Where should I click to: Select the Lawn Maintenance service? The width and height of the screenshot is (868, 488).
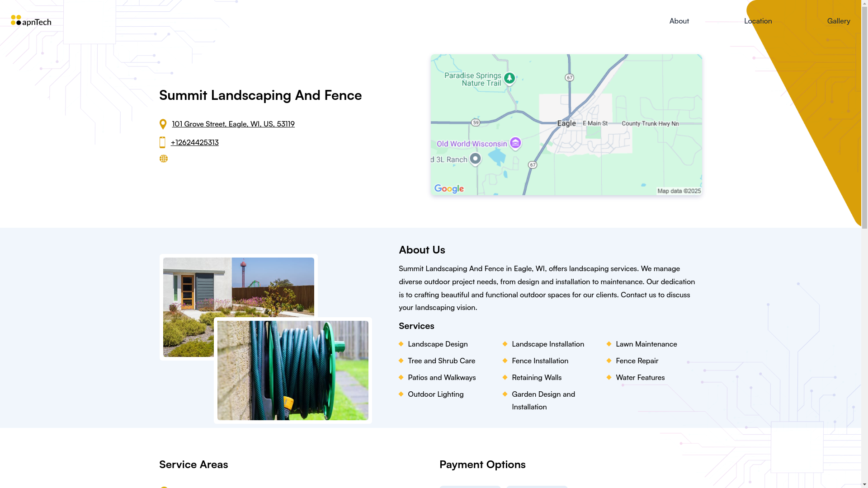point(646,344)
